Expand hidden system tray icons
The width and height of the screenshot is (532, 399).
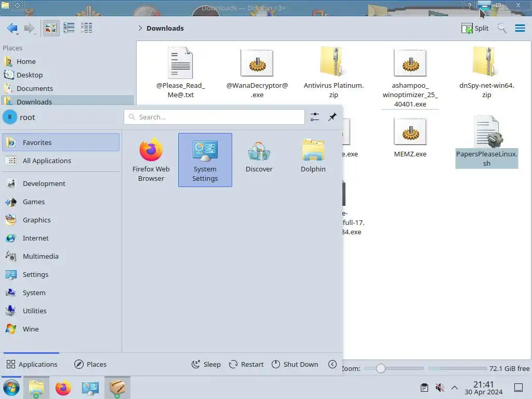pos(455,388)
